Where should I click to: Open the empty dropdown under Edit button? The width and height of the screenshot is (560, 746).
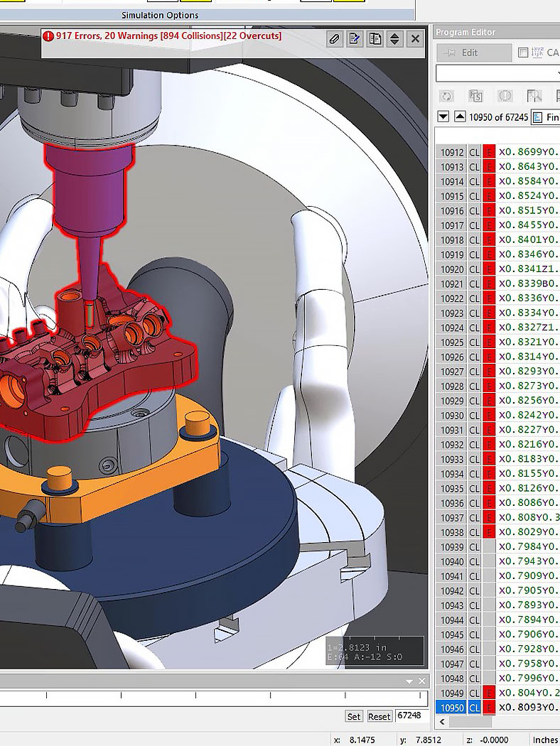497,73
